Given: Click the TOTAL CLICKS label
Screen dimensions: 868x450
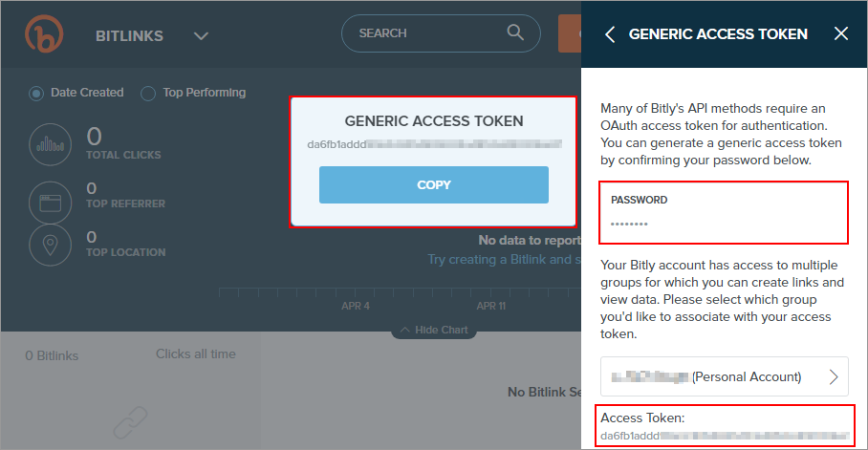Looking at the screenshot, I should tap(123, 155).
